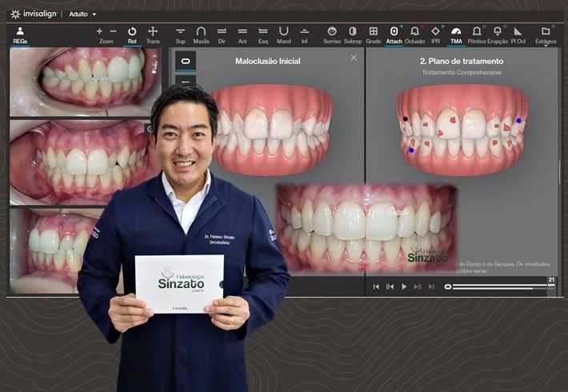Toggle the Grade grid overlay

374,34
